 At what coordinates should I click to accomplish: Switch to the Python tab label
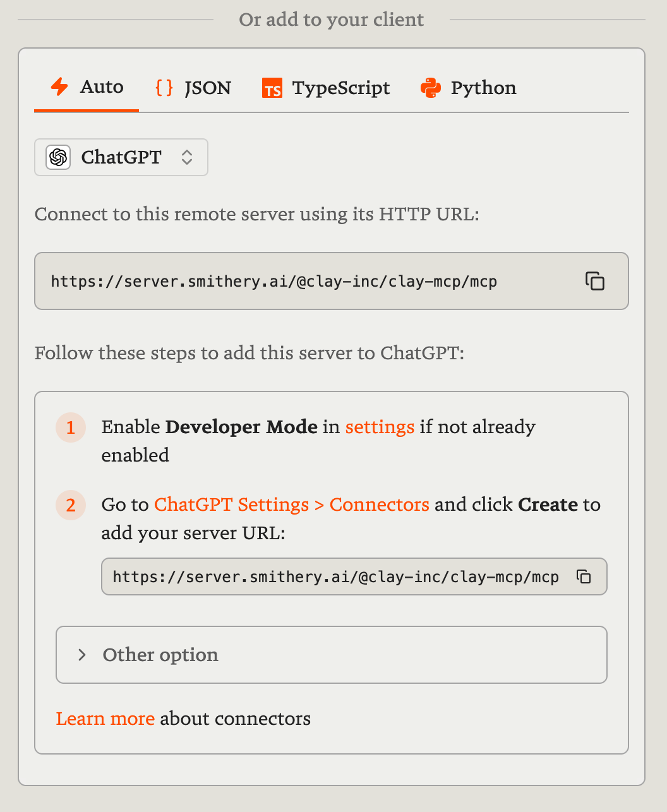(483, 88)
